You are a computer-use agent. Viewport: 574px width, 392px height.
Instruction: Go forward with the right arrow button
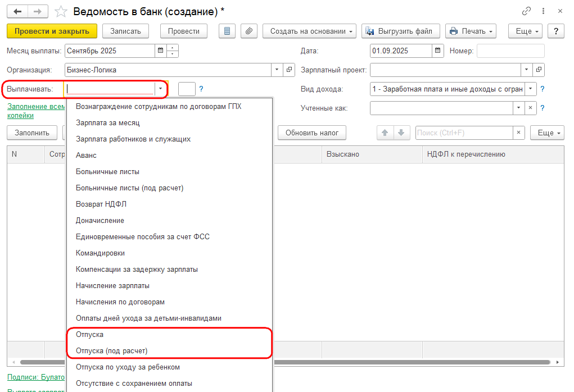38,12
